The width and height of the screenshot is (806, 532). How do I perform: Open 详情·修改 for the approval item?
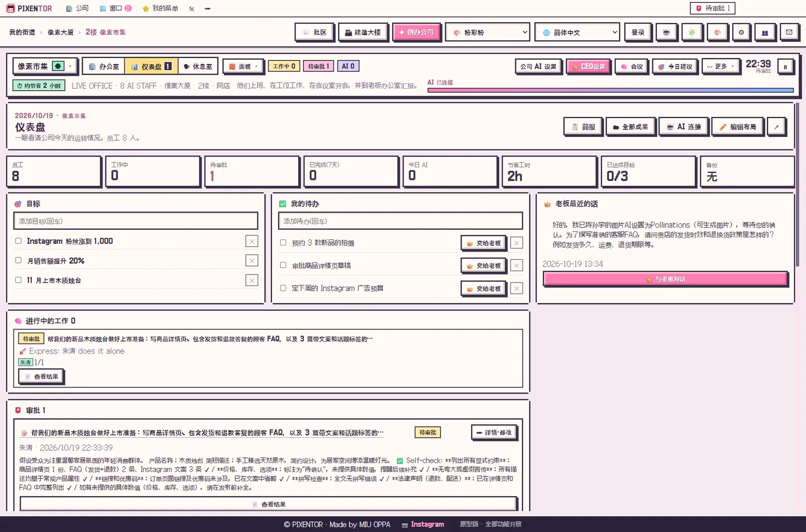(x=494, y=433)
